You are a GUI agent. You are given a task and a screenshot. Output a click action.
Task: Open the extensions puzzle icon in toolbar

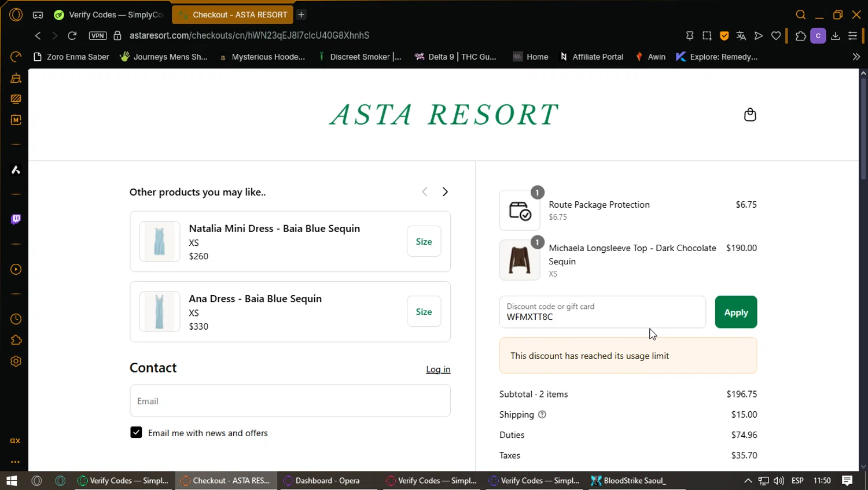pyautogui.click(x=801, y=36)
